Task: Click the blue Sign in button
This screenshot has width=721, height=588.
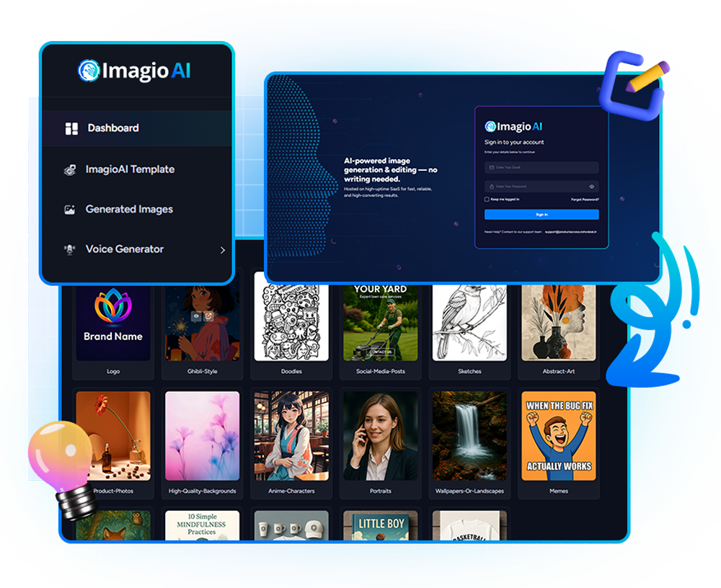Action: [541, 215]
